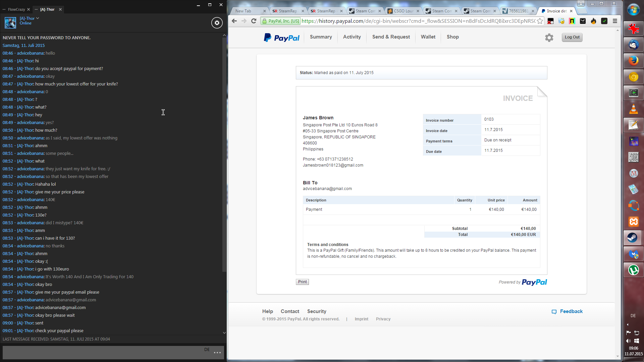The height and width of the screenshot is (362, 644).
Task: Open the Feedback link
Action: [571, 311]
